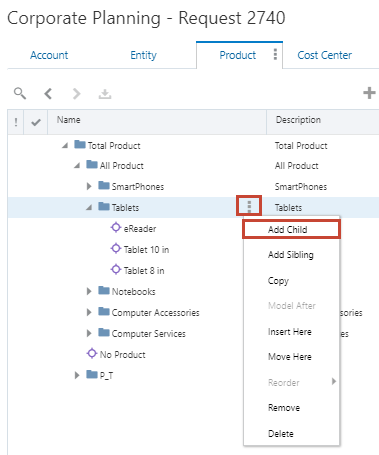Click the All Product folder icon

(92, 164)
